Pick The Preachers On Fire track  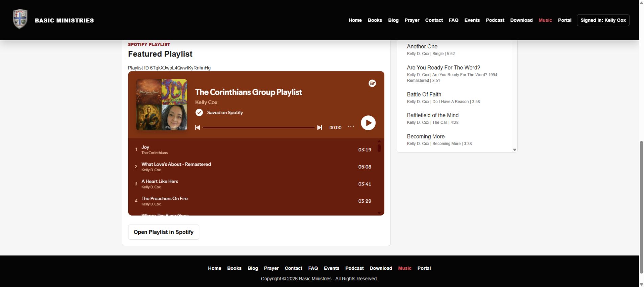pyautogui.click(x=256, y=201)
